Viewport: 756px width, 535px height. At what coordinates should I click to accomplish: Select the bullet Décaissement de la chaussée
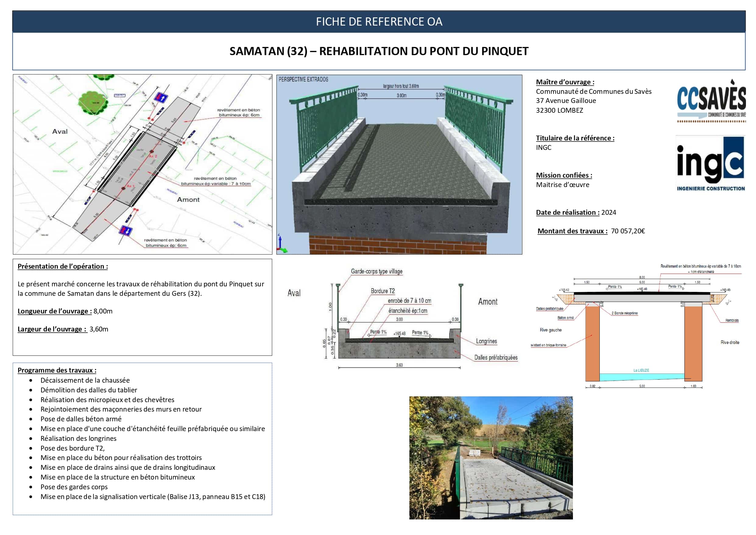coord(85,380)
